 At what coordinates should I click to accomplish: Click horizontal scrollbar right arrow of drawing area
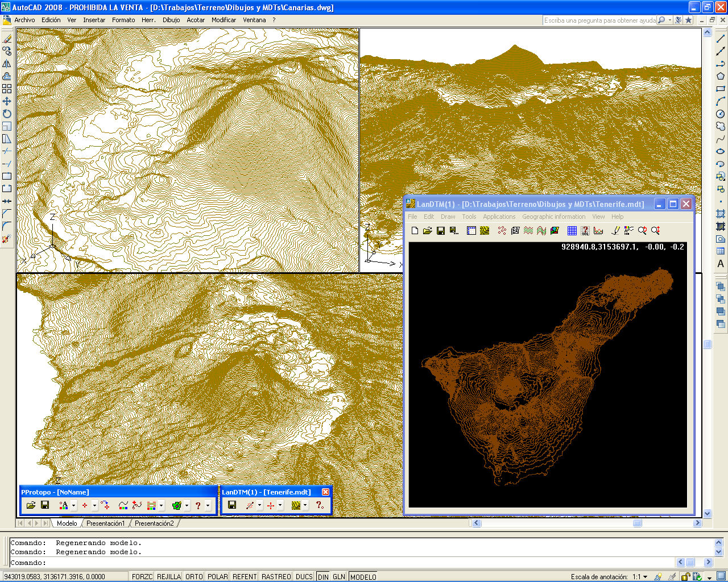(x=697, y=523)
